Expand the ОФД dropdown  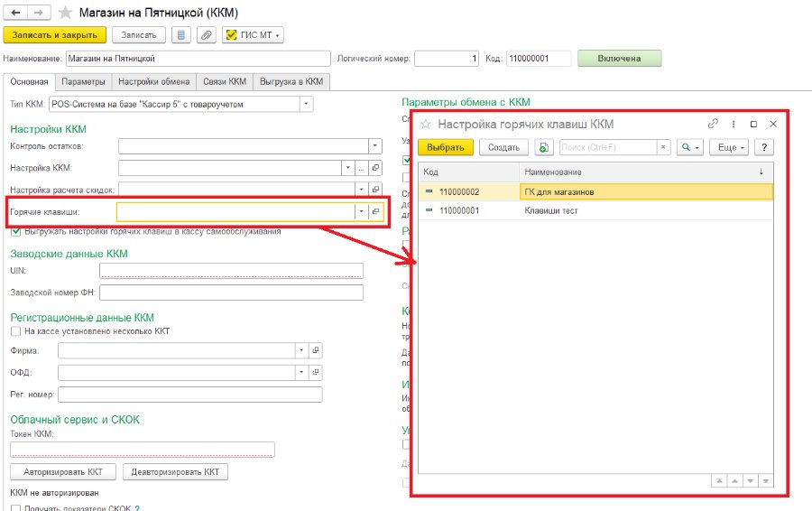point(301,372)
